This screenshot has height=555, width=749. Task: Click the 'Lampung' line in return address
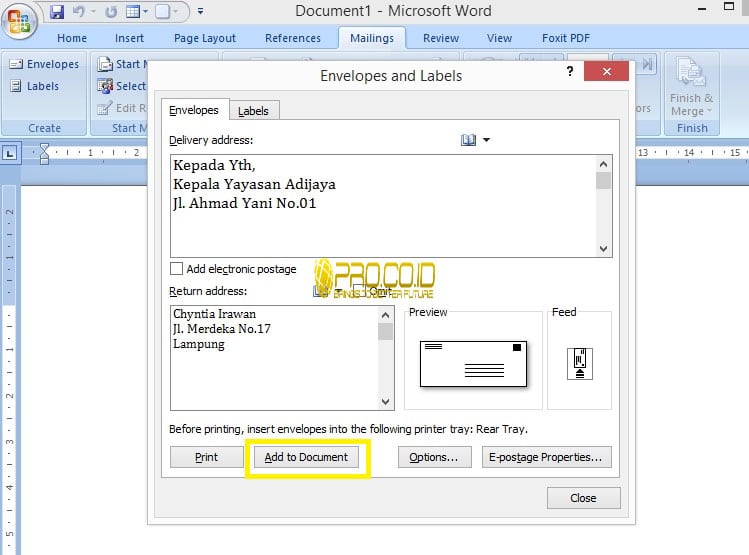[199, 344]
